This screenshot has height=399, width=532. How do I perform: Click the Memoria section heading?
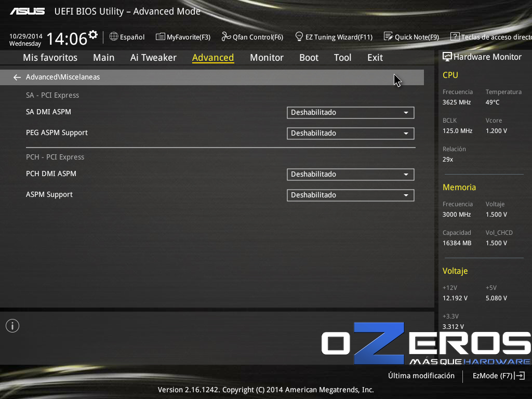click(459, 187)
